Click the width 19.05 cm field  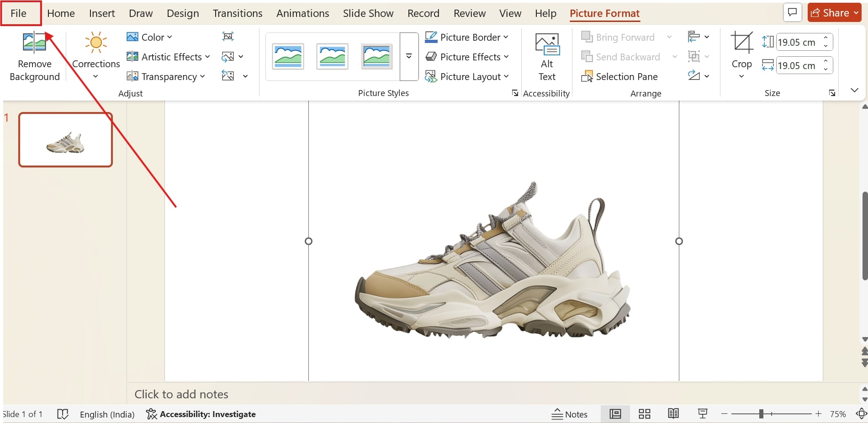click(x=798, y=65)
